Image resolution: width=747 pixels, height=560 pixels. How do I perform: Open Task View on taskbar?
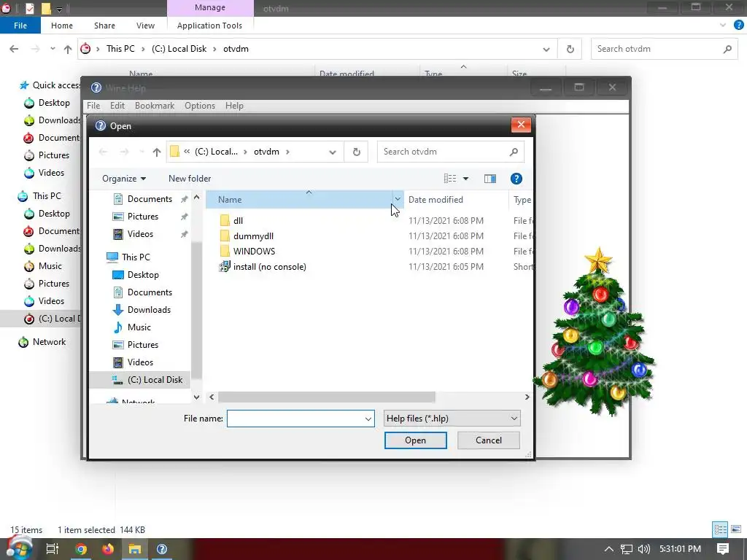click(52, 549)
